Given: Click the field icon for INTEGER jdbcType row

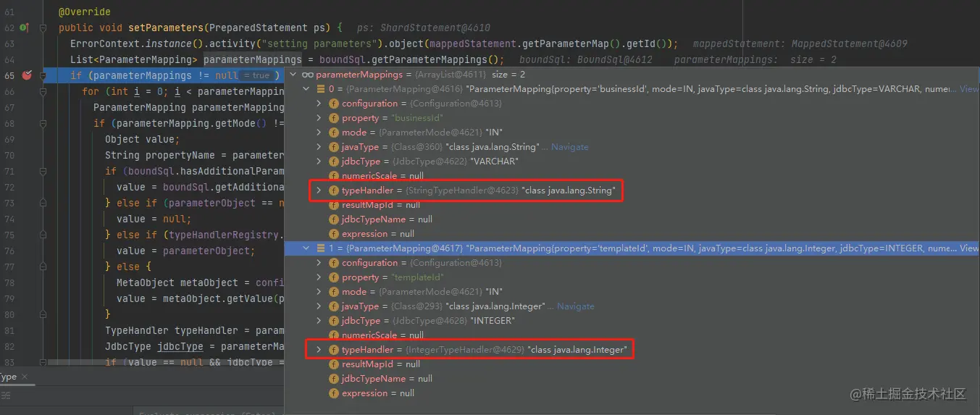Looking at the screenshot, I should pyautogui.click(x=334, y=321).
